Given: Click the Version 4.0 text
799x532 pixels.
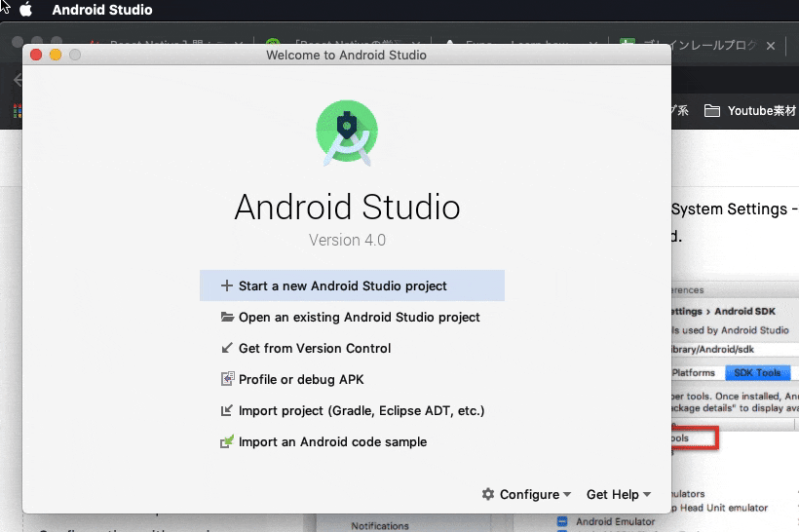Looking at the screenshot, I should point(347,240).
